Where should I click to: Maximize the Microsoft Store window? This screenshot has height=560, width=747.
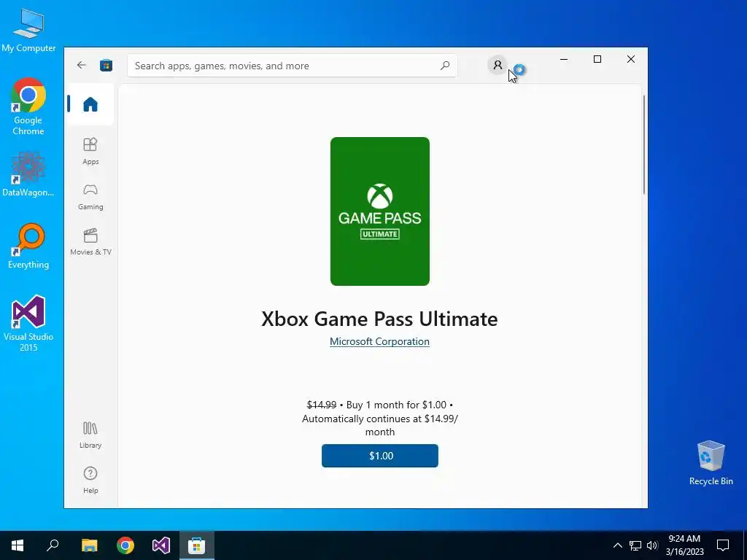tap(597, 59)
